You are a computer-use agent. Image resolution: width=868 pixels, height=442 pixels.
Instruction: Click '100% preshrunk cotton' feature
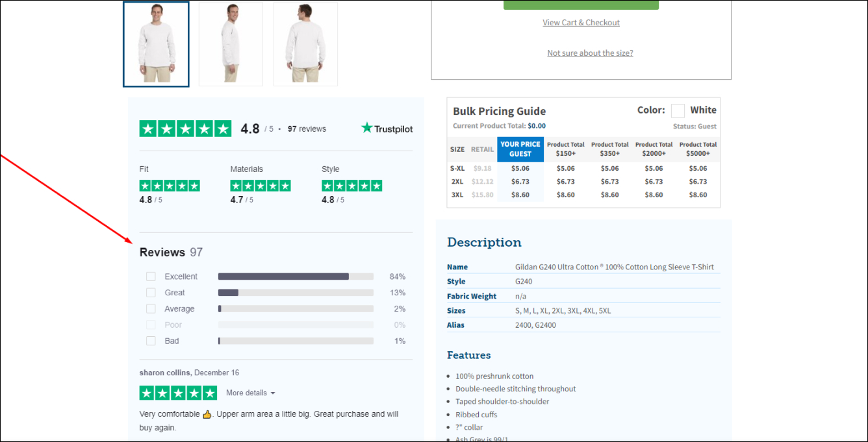(x=494, y=376)
